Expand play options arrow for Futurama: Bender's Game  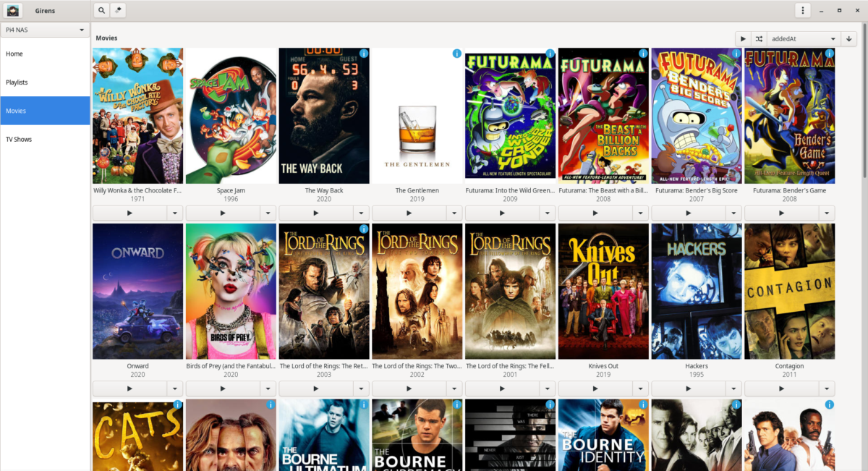(x=827, y=213)
